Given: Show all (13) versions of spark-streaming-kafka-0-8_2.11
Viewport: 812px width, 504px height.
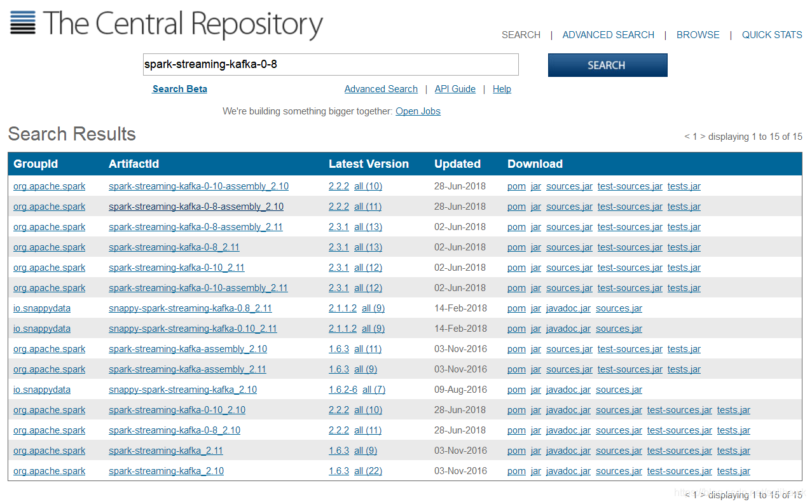Looking at the screenshot, I should (368, 247).
